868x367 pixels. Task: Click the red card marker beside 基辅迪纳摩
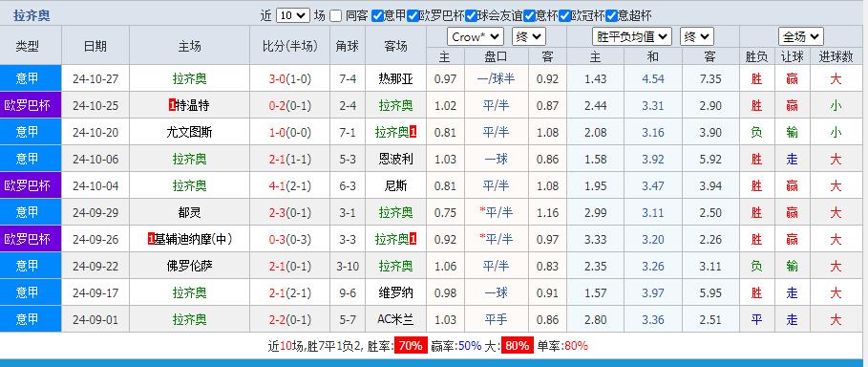(x=151, y=239)
